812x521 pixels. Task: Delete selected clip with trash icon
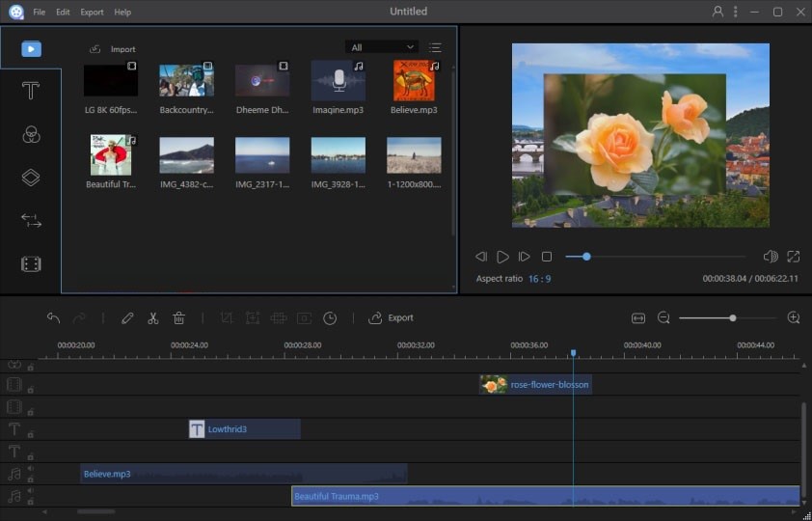[x=178, y=318]
